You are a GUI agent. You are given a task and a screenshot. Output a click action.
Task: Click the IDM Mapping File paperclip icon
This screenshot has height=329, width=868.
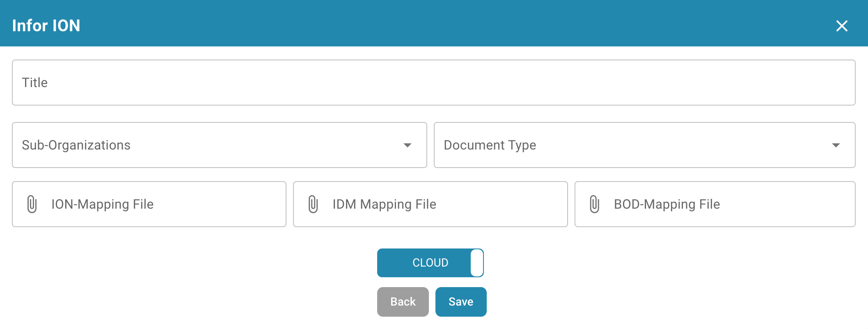coord(313,204)
